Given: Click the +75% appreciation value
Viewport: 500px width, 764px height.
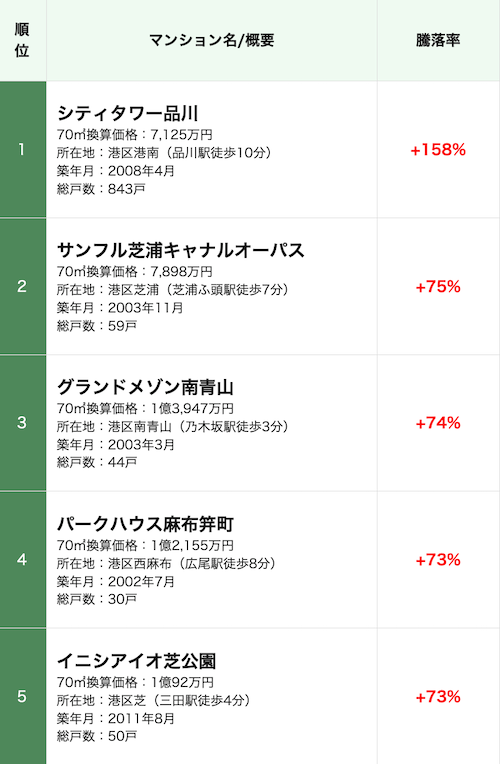Looking at the screenshot, I should pyautogui.click(x=438, y=286).
